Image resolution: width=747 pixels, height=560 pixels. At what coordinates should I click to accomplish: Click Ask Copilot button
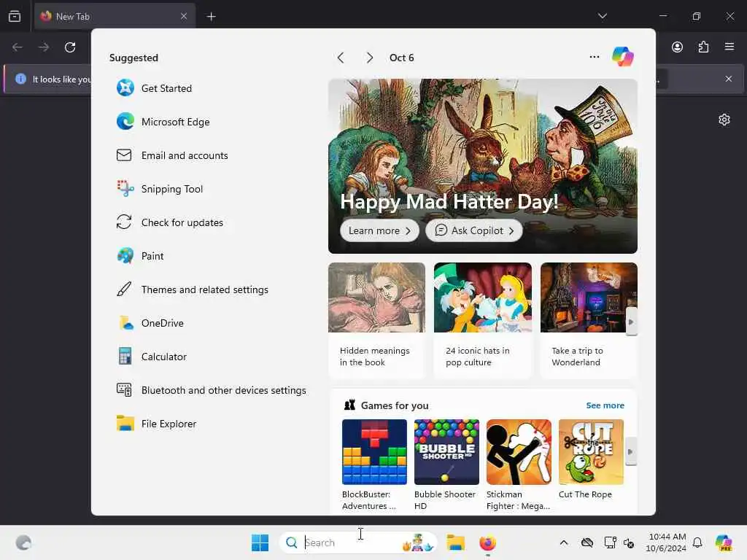click(473, 230)
